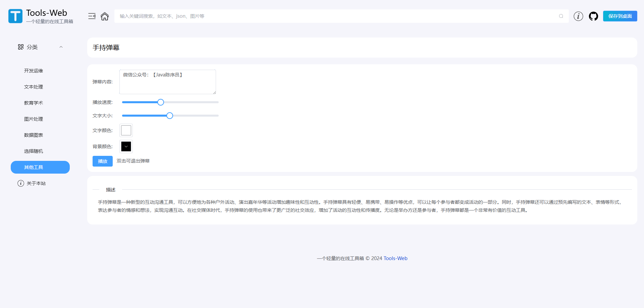Click the 播放速度 slider handle

(x=161, y=102)
